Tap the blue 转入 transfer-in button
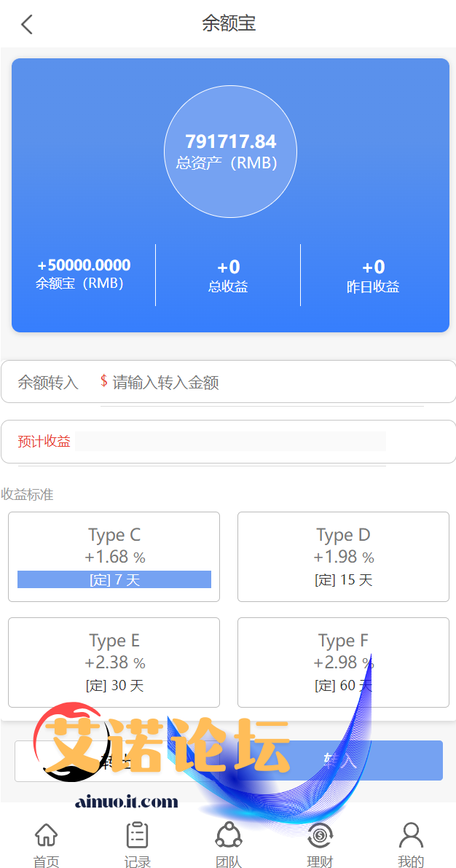This screenshot has width=456, height=868. [339, 761]
